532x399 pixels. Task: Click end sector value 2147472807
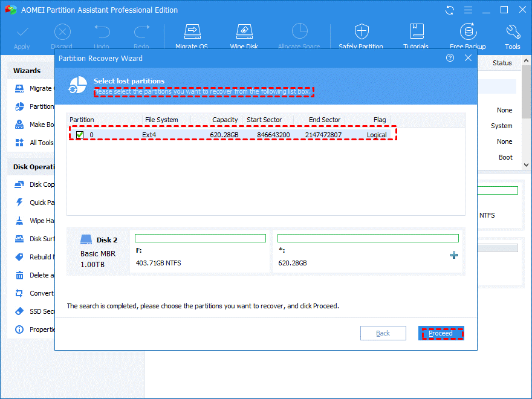pyautogui.click(x=323, y=135)
